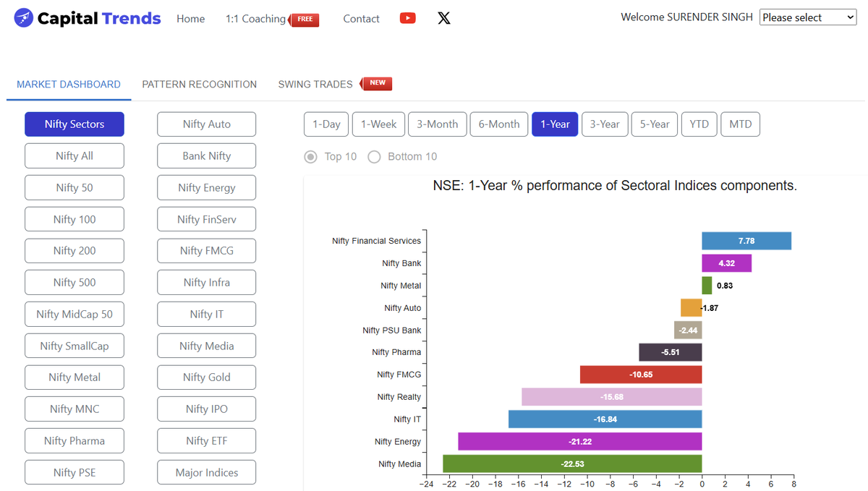Image resolution: width=868 pixels, height=491 pixels.
Task: Click the Nifty Auto -1.87 orange bar
Action: tap(692, 308)
